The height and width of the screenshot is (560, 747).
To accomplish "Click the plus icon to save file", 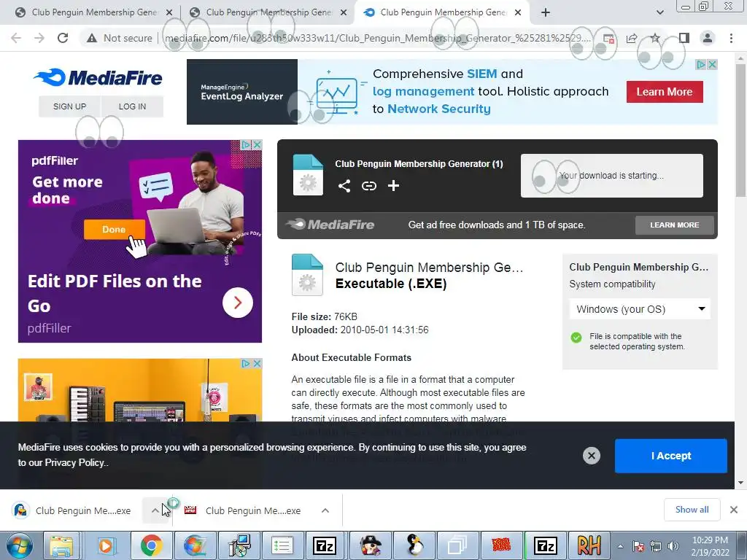I will pyautogui.click(x=393, y=186).
